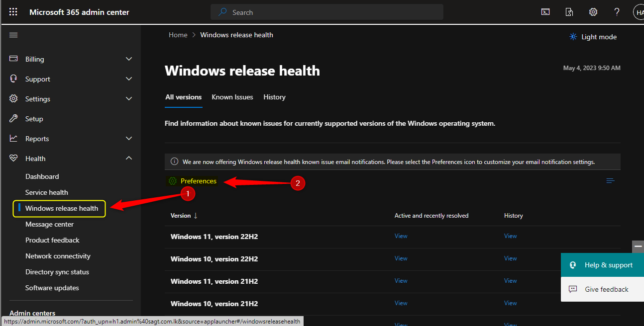This screenshot has width=644, height=326.
Task: Open Help & support panel
Action: [x=602, y=265]
